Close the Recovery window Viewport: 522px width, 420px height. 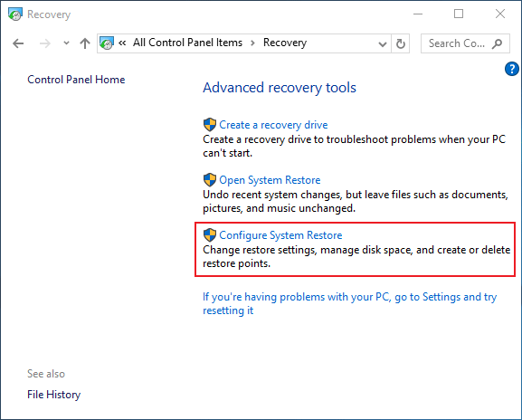click(x=500, y=14)
